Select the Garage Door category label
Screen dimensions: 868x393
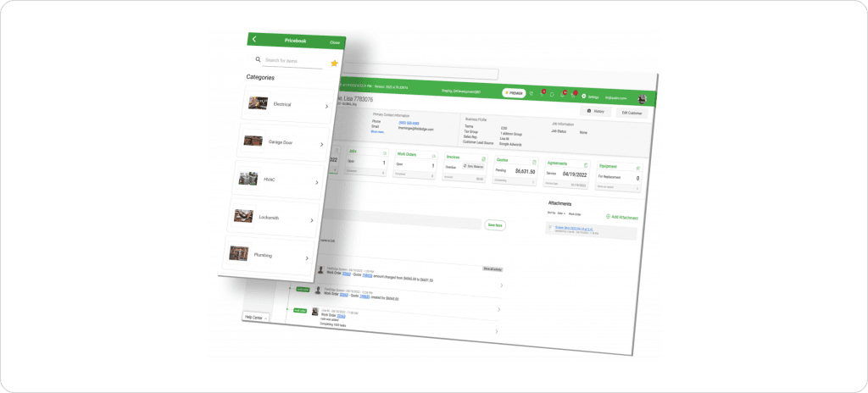coord(281,142)
